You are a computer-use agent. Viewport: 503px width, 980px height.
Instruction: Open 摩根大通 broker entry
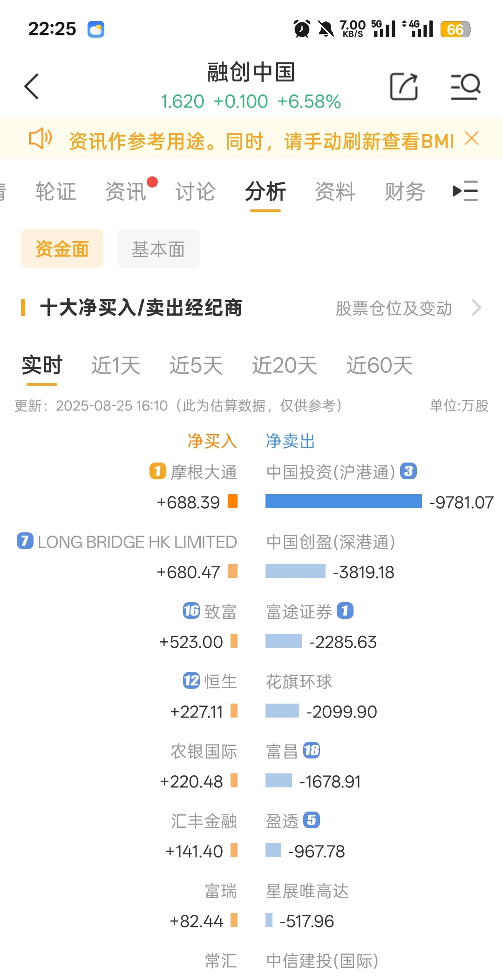point(204,472)
